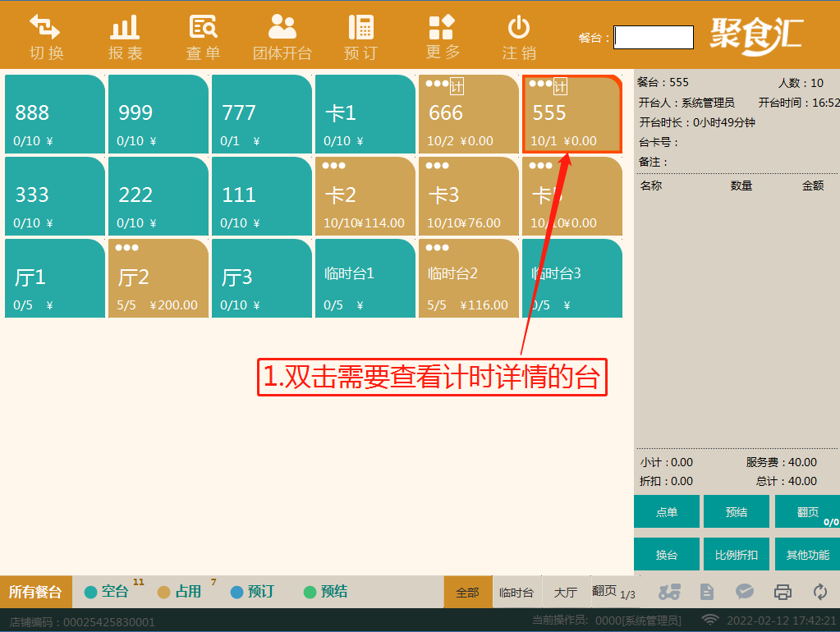Click the 计 timer icon on table 555
The image size is (840, 632).
point(560,86)
